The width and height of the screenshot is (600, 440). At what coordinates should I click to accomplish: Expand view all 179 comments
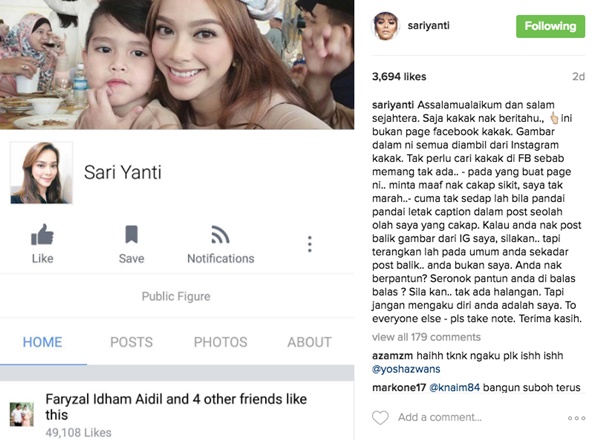pyautogui.click(x=426, y=337)
